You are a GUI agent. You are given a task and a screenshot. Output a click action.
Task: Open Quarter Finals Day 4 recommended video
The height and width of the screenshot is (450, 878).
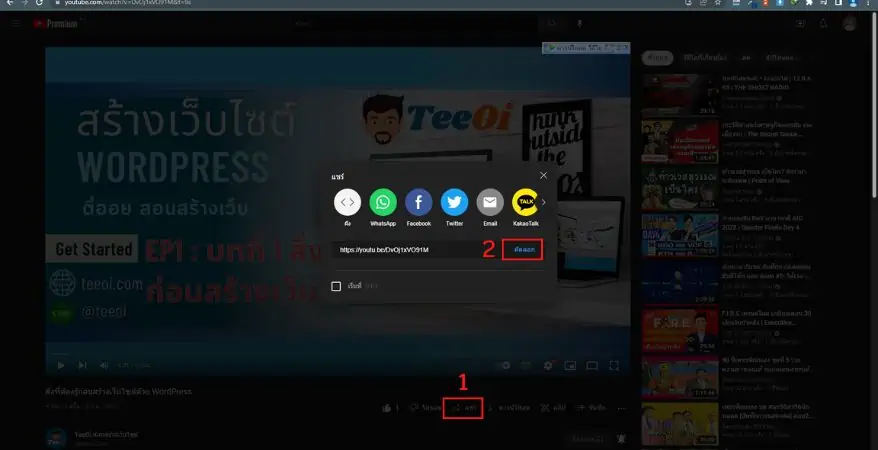coord(680,235)
